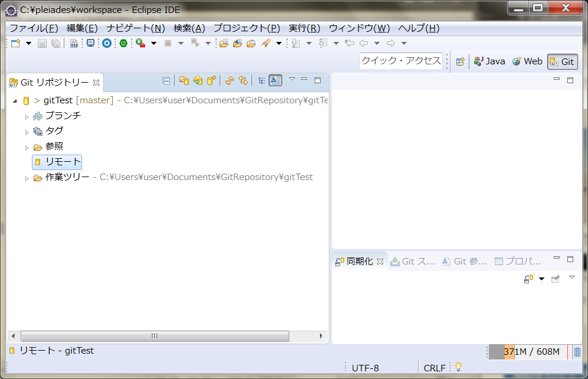Open the 実行(R) menu
Image resolution: width=588 pixels, height=379 pixels.
point(304,28)
